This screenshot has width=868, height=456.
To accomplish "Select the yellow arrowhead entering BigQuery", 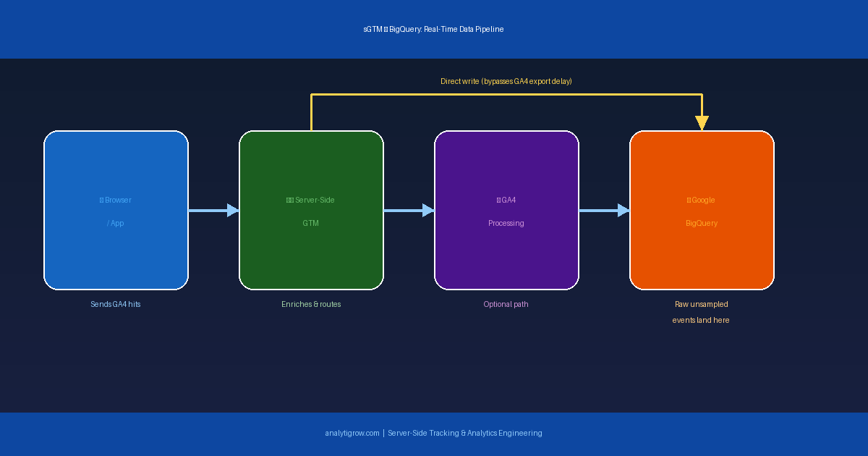I will (x=701, y=122).
